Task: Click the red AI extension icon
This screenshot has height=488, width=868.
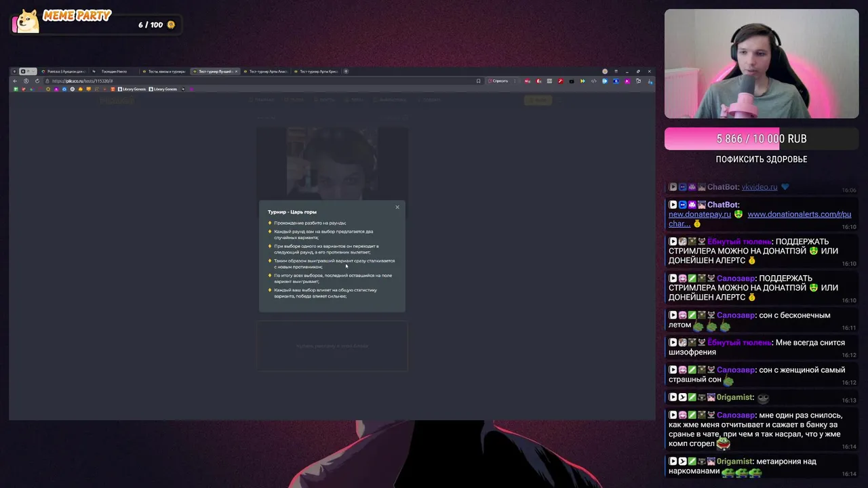Action: click(x=527, y=81)
